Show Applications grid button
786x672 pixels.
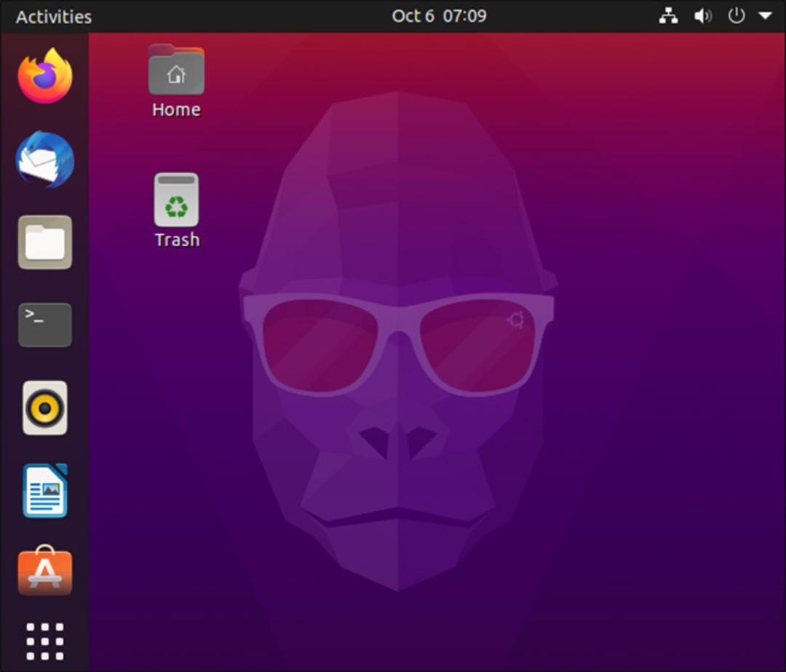pyautogui.click(x=45, y=641)
